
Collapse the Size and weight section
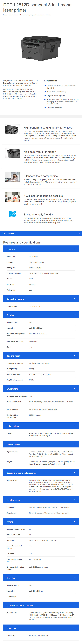click(74, 356)
